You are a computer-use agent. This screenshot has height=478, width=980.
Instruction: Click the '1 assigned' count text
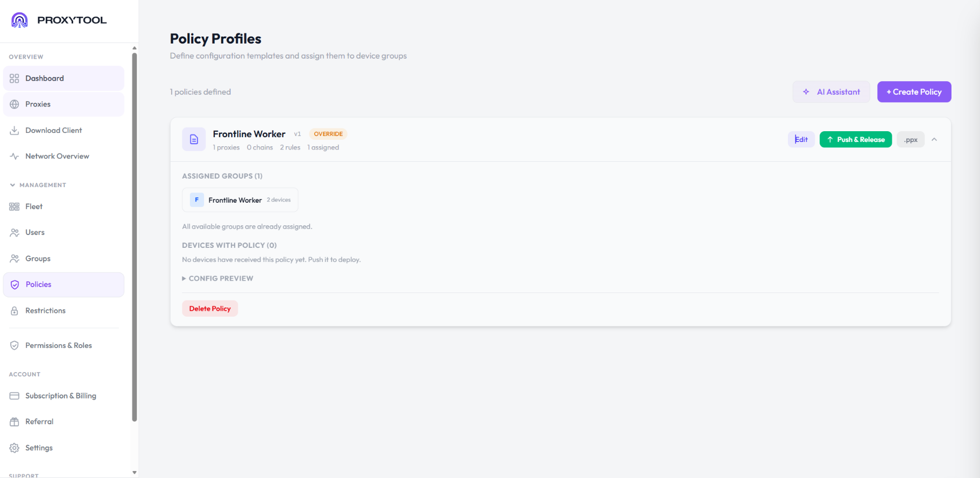click(323, 147)
